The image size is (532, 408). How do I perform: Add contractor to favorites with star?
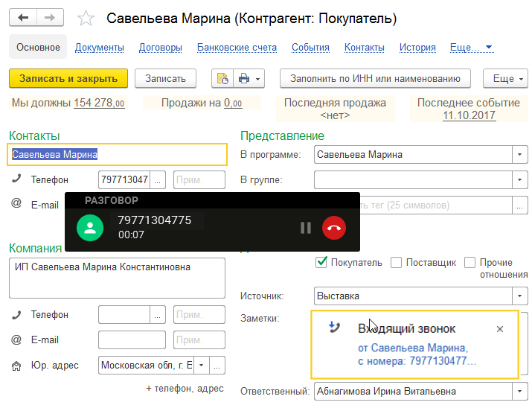tap(86, 19)
